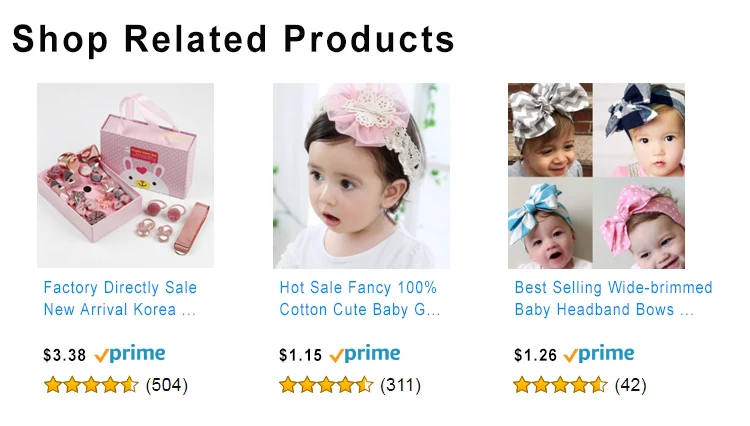Click the 'Shop Related Products' heading
Screen dimensions: 750x426
click(x=233, y=39)
